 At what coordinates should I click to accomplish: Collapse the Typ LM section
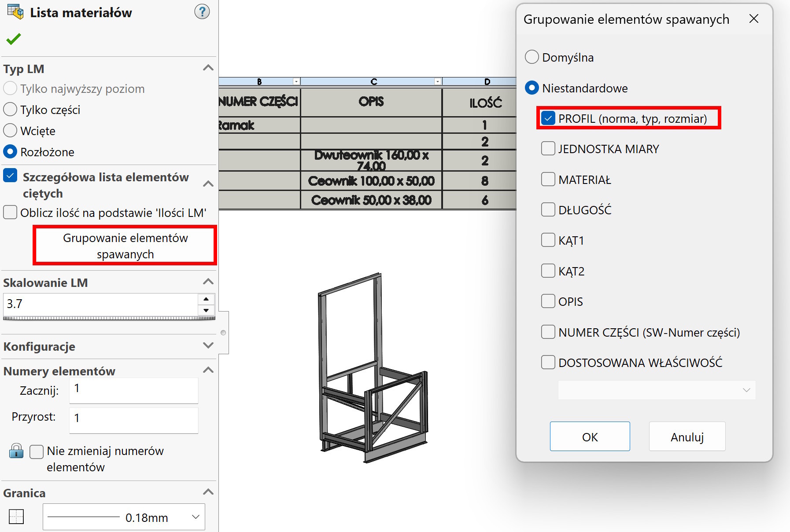[208, 68]
